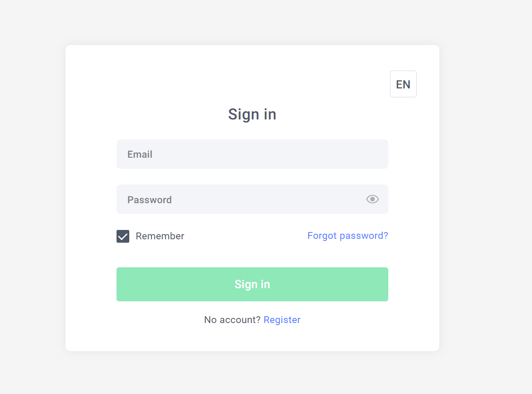Click the white checkmark icon beside Remember

[123, 236]
